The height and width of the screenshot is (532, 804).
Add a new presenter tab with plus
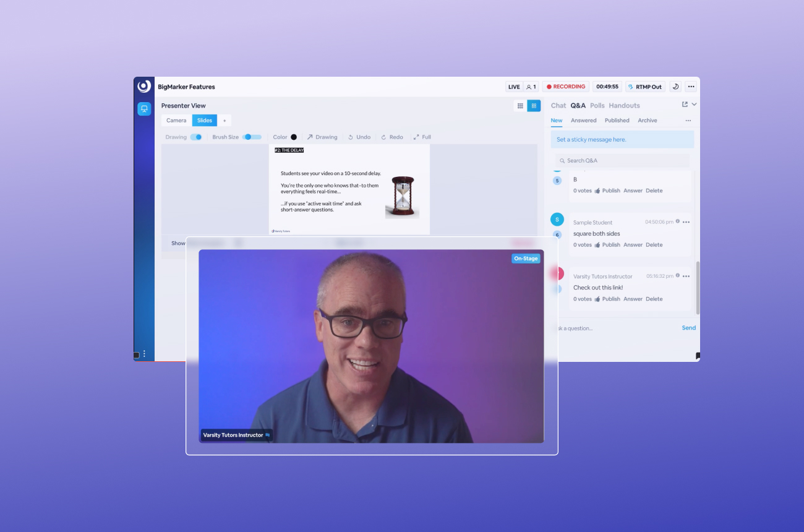click(225, 120)
